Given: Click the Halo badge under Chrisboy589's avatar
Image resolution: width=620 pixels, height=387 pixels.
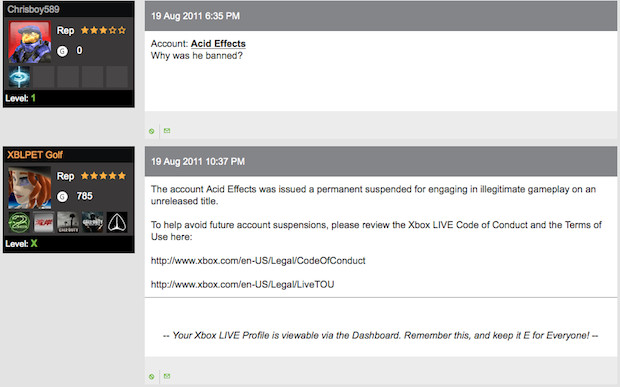Looking at the screenshot, I should [19, 77].
